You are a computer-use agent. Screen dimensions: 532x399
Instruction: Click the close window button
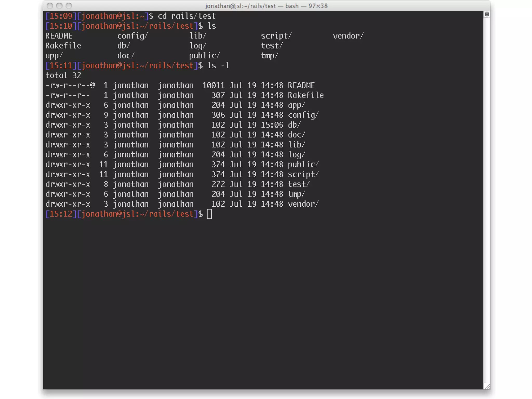point(50,5)
